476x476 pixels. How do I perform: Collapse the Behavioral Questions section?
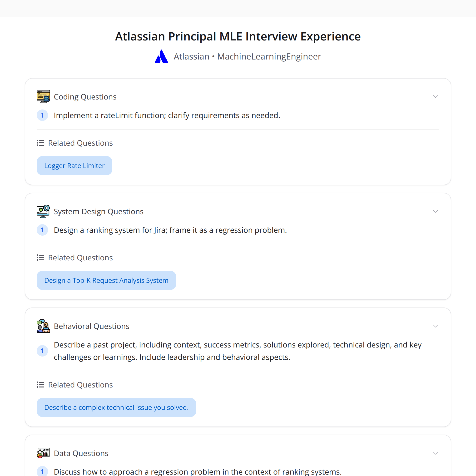pos(435,326)
